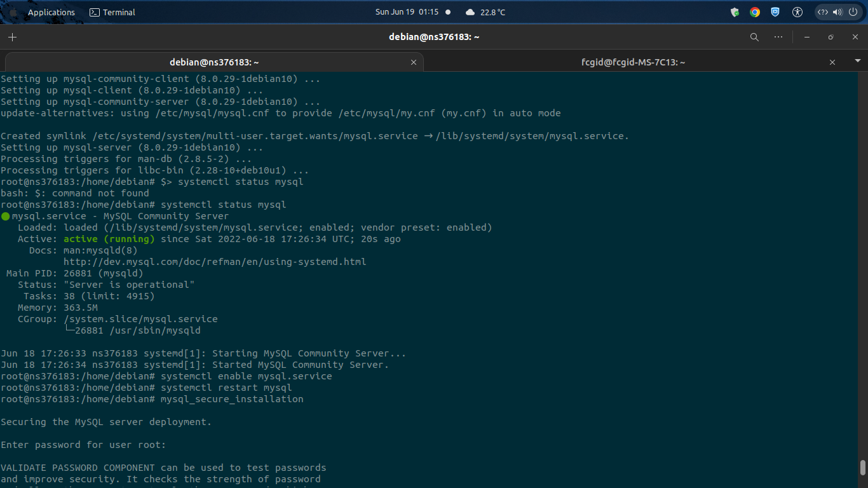This screenshot has height=488, width=868.
Task: Click the blue shield tray icon
Action: [775, 12]
